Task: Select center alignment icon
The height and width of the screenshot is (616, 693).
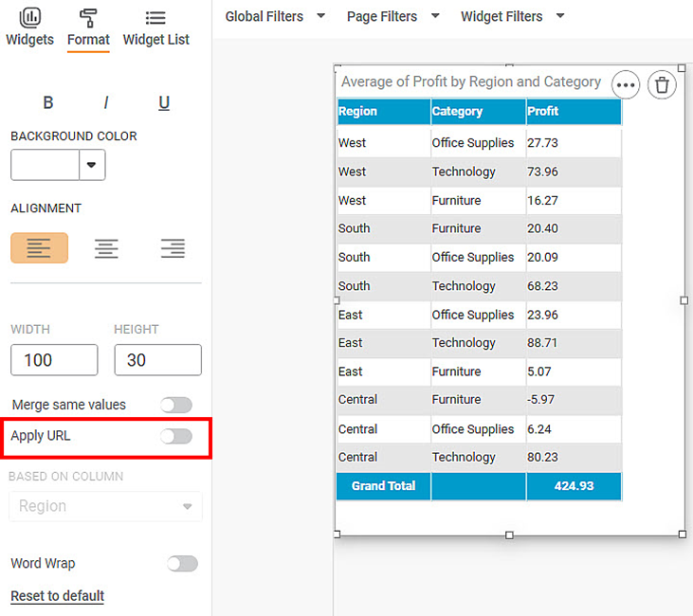Action: click(106, 248)
